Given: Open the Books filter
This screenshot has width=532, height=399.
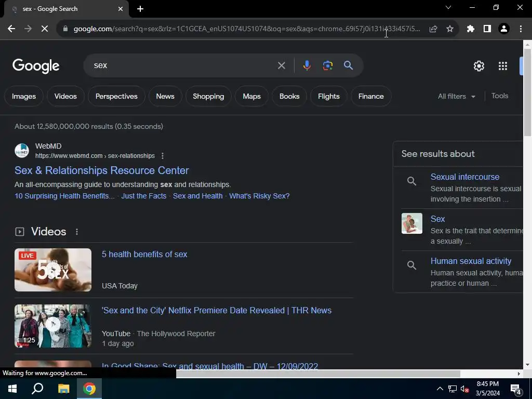Looking at the screenshot, I should tap(289, 96).
